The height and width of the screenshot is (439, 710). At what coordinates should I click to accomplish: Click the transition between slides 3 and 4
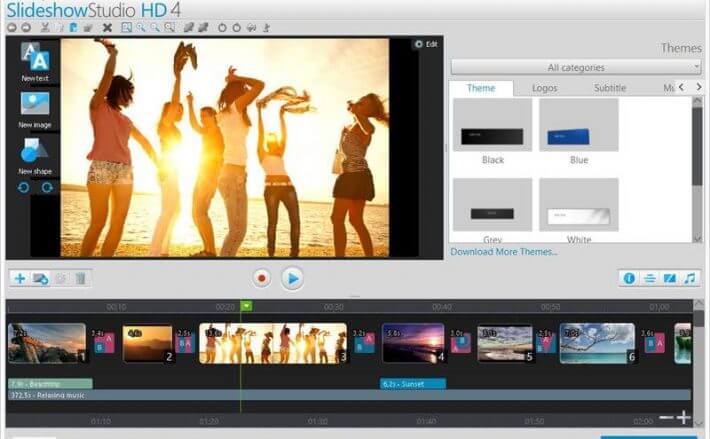coord(365,343)
